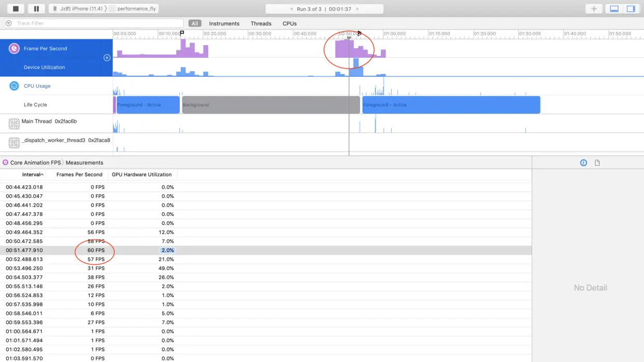The height and width of the screenshot is (362, 644).
Task: Select highlighted row 00:51.477.910
Action: point(265,250)
